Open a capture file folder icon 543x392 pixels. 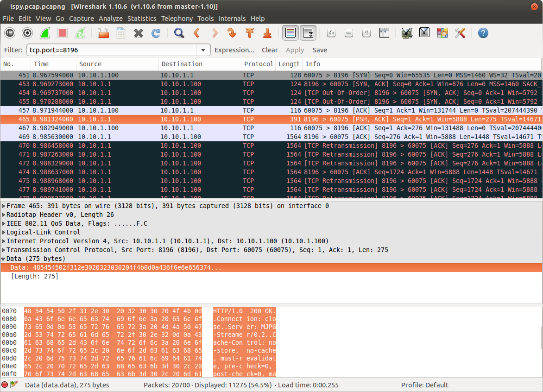pos(103,33)
